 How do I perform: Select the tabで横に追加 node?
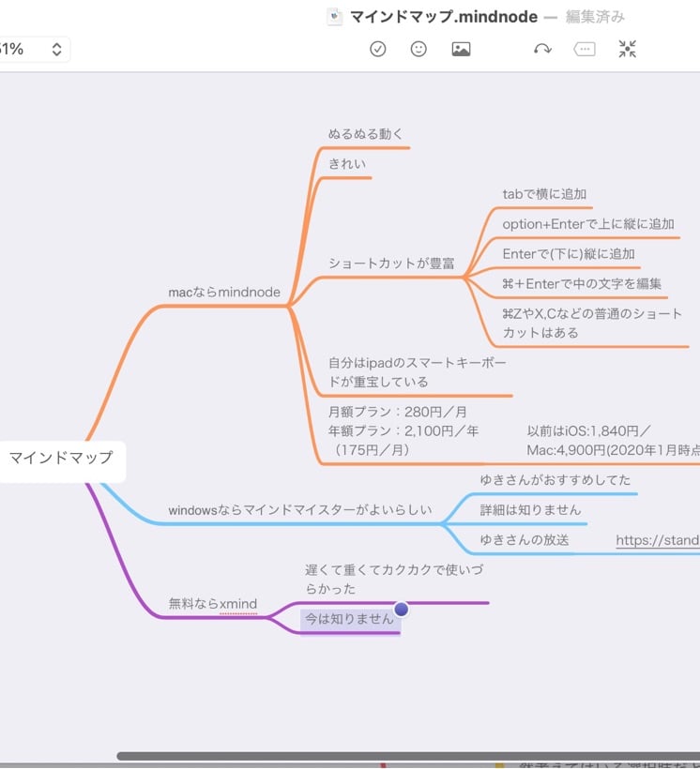click(x=544, y=195)
